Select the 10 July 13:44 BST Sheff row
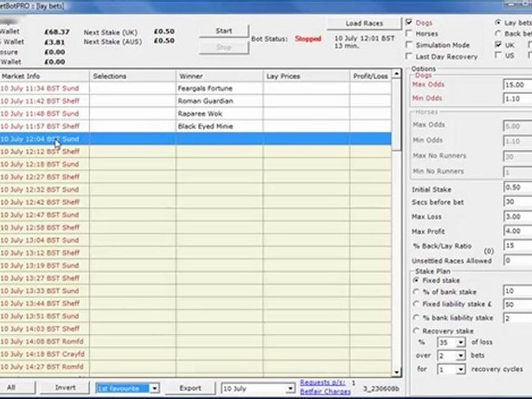 click(x=196, y=303)
